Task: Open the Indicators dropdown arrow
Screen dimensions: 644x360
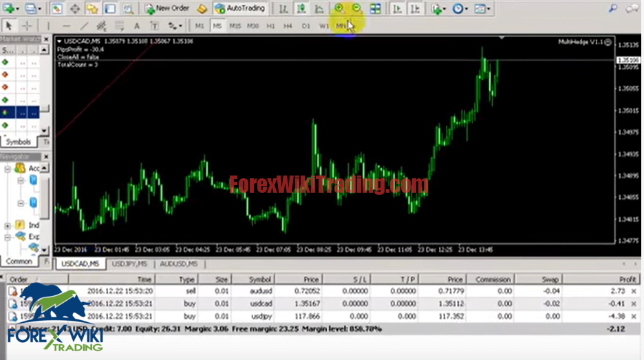Action: [x=444, y=9]
